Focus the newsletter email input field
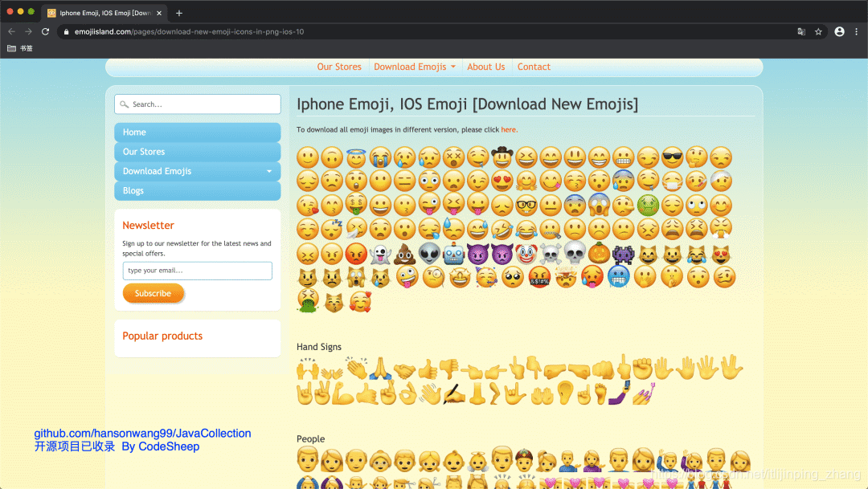This screenshot has height=489, width=868. tap(197, 271)
